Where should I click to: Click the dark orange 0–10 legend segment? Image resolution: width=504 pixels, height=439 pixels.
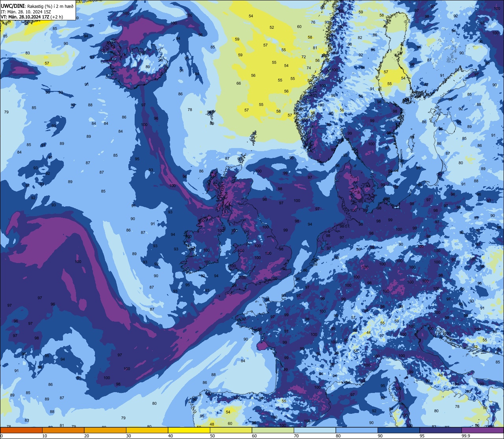tap(21, 430)
